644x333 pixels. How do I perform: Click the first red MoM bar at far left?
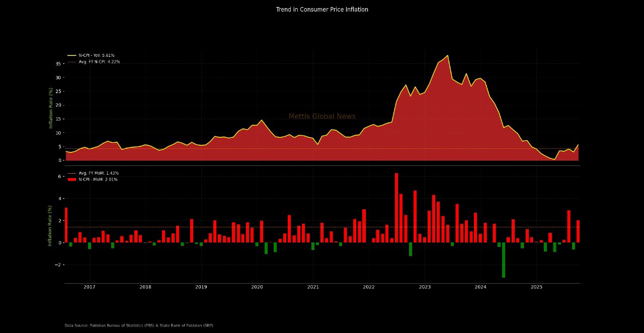click(x=66, y=225)
